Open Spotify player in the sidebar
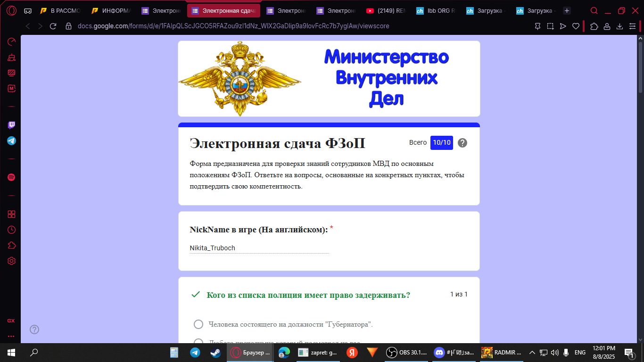Image resolution: width=644 pixels, height=362 pixels. [x=12, y=177]
